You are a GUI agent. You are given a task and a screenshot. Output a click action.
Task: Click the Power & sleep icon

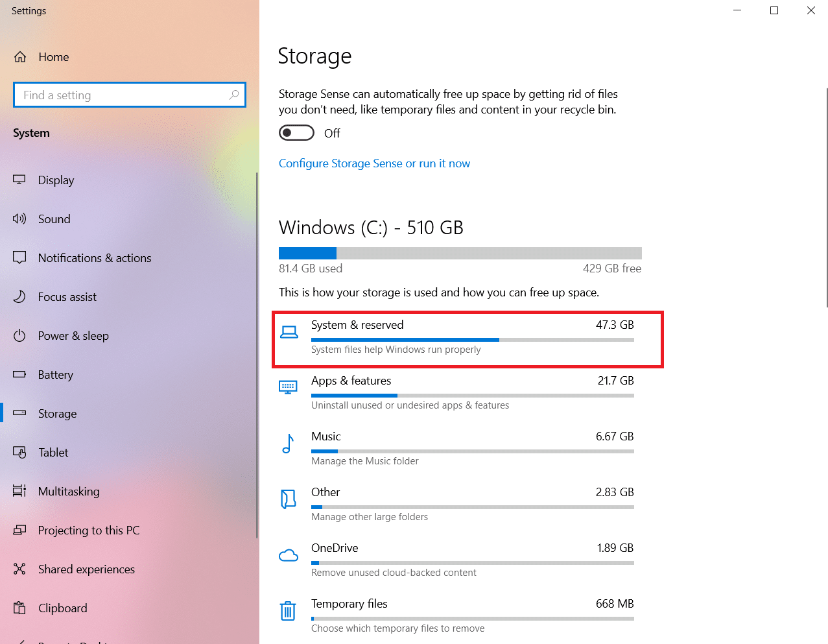tap(19, 335)
